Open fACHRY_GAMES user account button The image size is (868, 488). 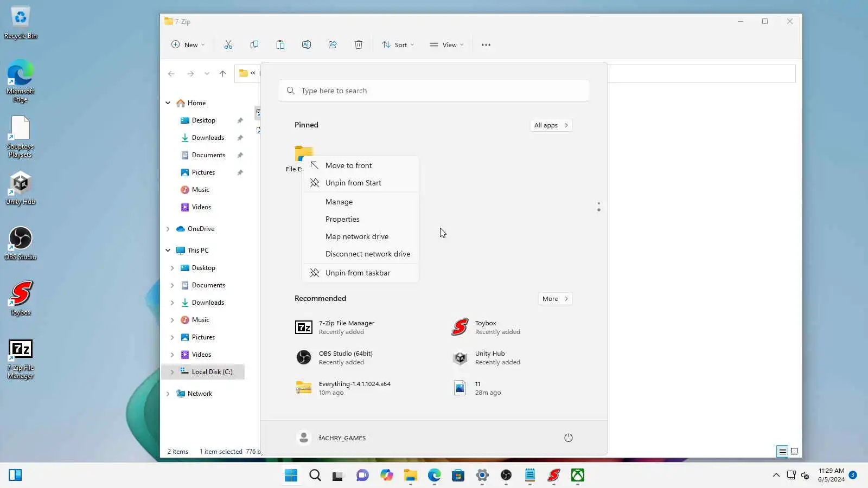331,438
